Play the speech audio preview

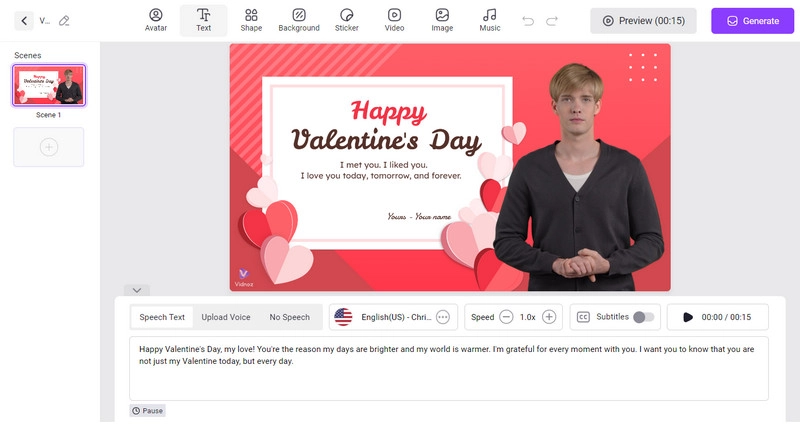(x=688, y=317)
